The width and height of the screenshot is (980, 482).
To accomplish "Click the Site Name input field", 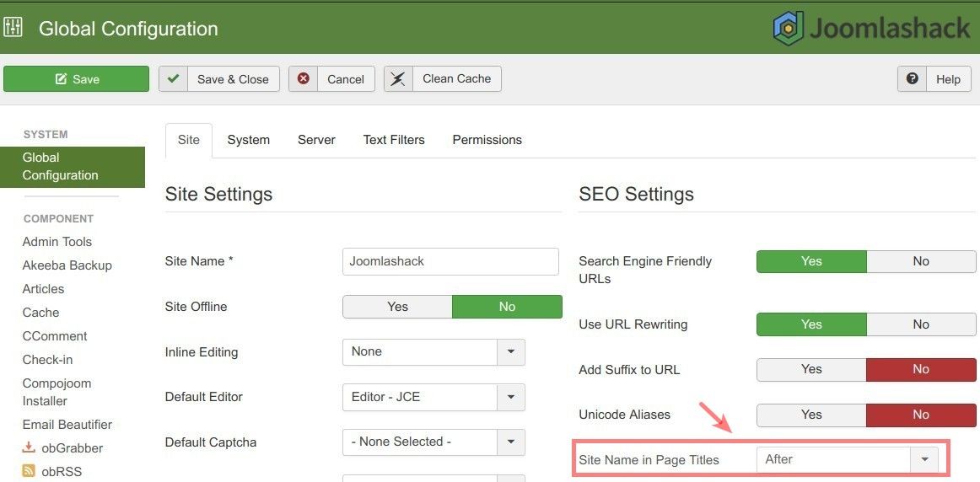I will 450,261.
